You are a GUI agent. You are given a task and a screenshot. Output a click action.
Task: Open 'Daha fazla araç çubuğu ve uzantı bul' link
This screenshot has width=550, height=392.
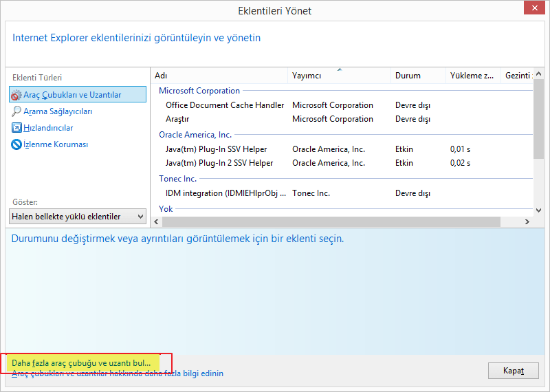click(x=80, y=362)
